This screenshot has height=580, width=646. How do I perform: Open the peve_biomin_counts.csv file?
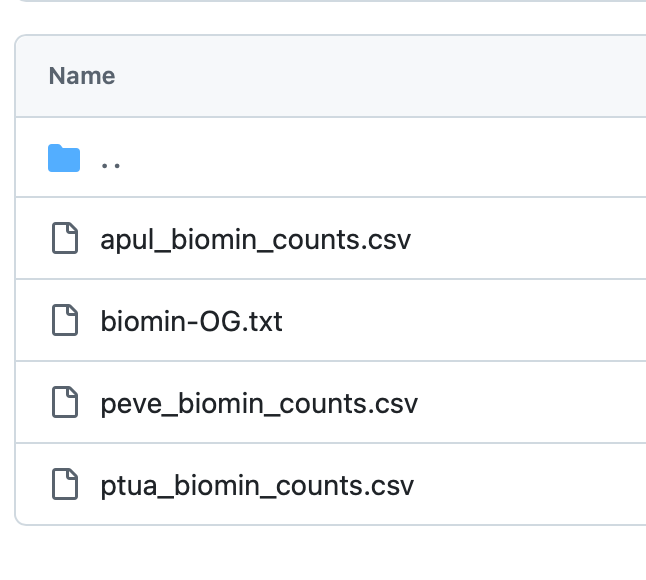click(x=259, y=404)
